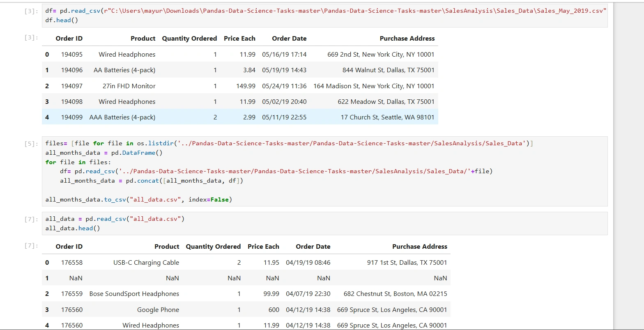Click order ID 194095 in first table
Image resolution: width=644 pixels, height=330 pixels.
point(72,55)
